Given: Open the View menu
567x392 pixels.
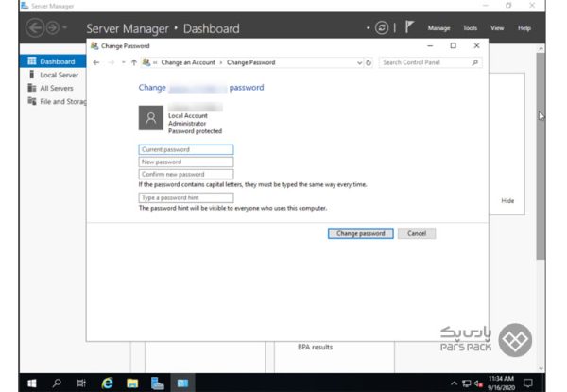Looking at the screenshot, I should point(497,28).
